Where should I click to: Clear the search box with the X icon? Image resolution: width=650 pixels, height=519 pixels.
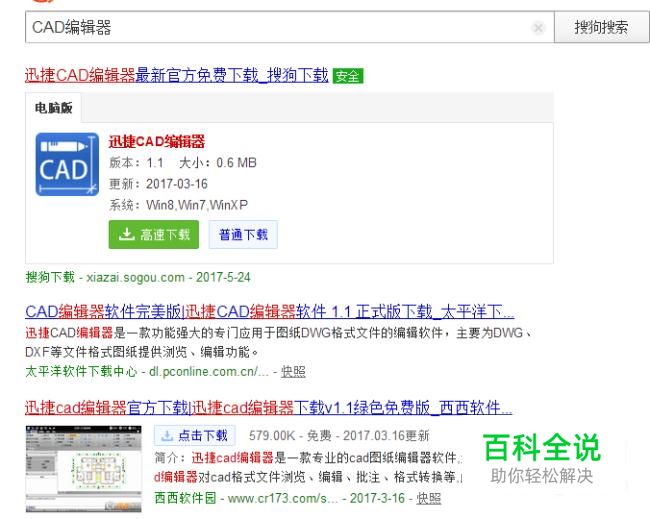(538, 28)
